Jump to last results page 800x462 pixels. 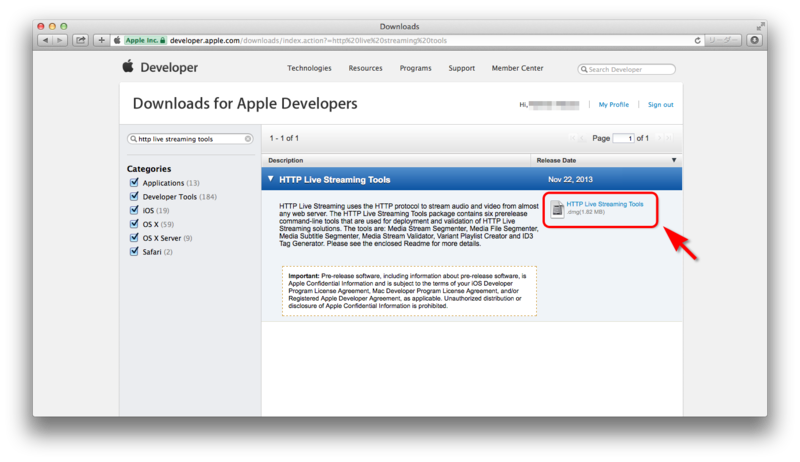click(668, 138)
